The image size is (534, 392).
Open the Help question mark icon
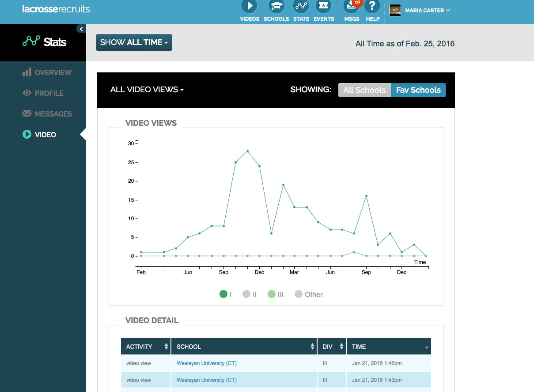click(x=373, y=6)
